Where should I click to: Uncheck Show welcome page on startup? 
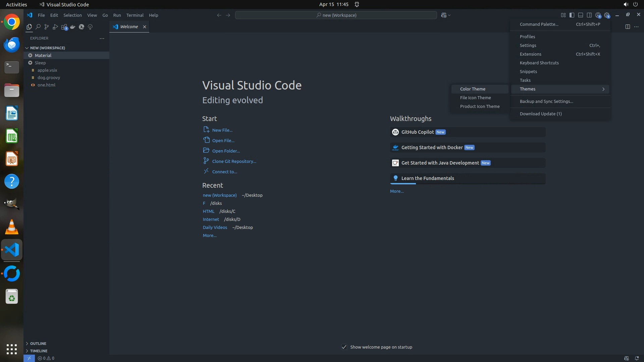pyautogui.click(x=344, y=347)
